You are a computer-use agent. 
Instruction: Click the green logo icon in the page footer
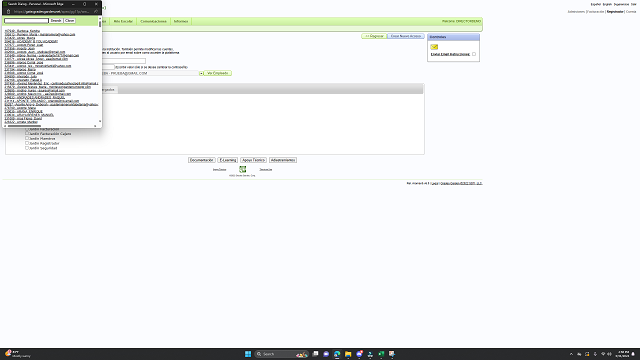point(242,169)
